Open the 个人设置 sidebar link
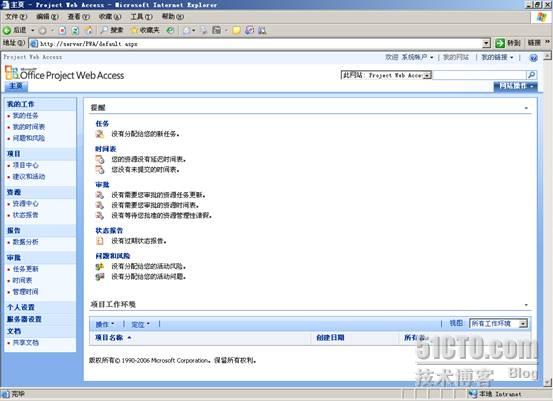 [21, 308]
